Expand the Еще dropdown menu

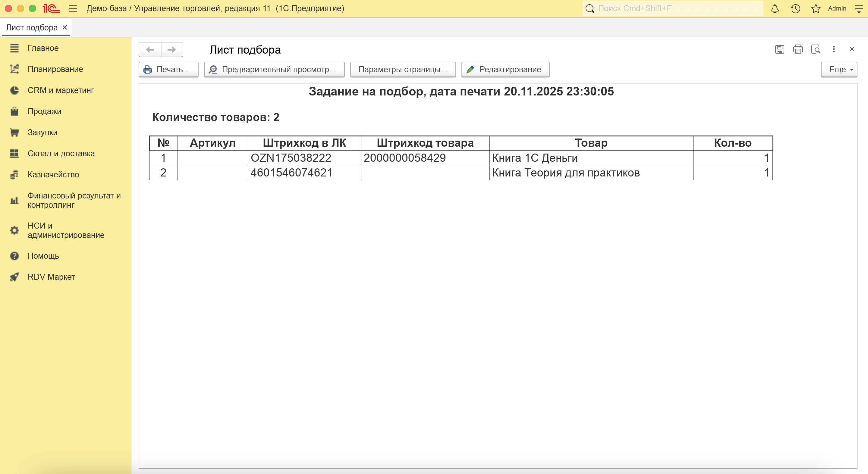839,69
